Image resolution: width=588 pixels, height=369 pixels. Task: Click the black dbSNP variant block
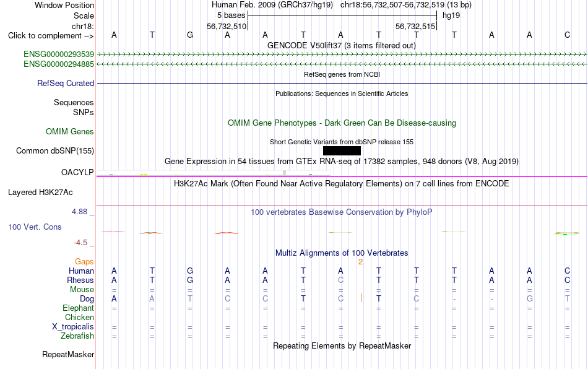(342, 150)
